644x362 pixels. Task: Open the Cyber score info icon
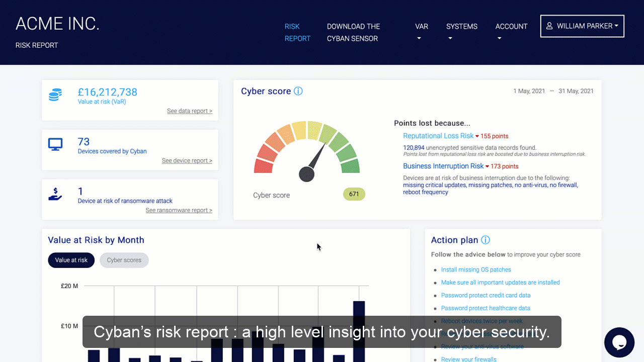[298, 91]
